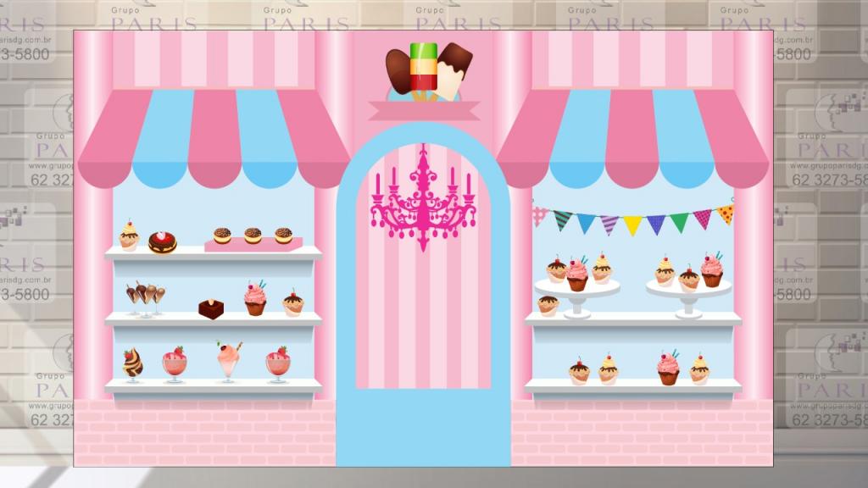Click the pink chandelier on the door

tap(422, 201)
